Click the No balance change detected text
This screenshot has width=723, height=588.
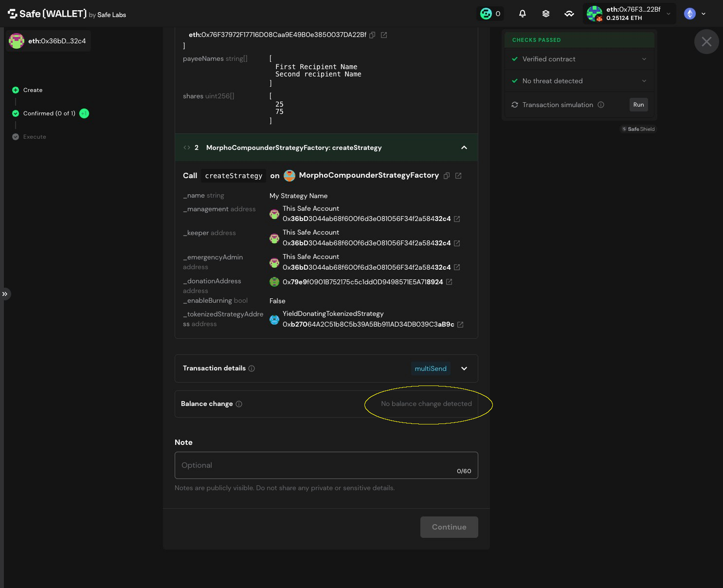click(426, 404)
